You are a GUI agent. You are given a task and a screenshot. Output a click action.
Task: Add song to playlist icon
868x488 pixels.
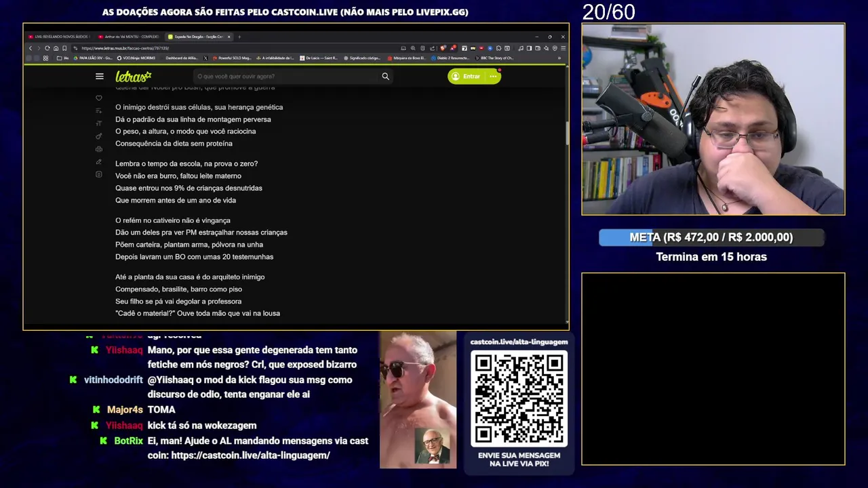pos(99,110)
